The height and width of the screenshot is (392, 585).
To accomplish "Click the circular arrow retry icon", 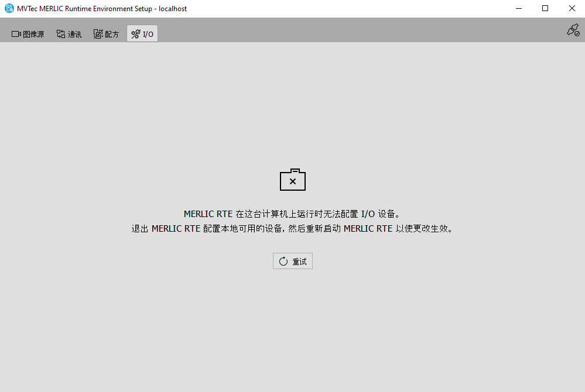I will [283, 262].
